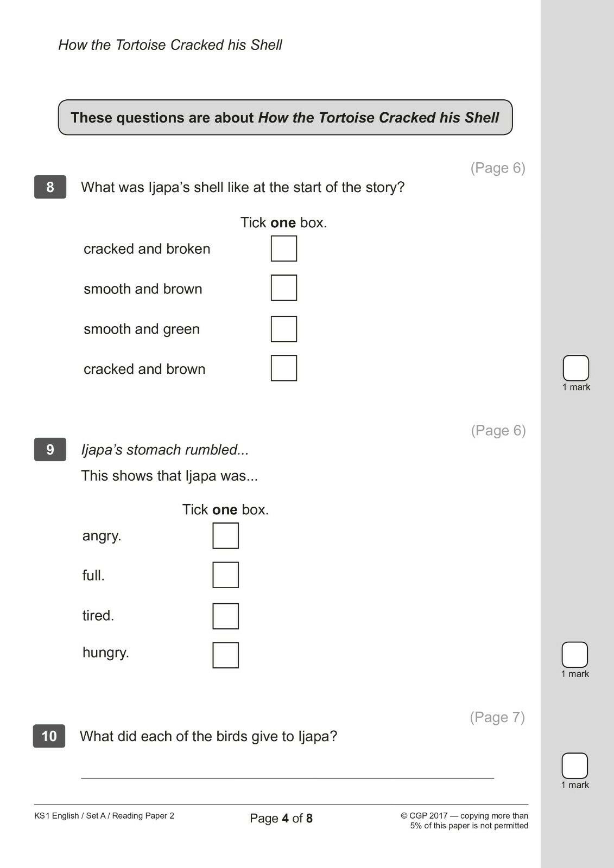This screenshot has height=868, width=614.
Task: Click the '(Page 7)' reference text
Action: (x=497, y=717)
